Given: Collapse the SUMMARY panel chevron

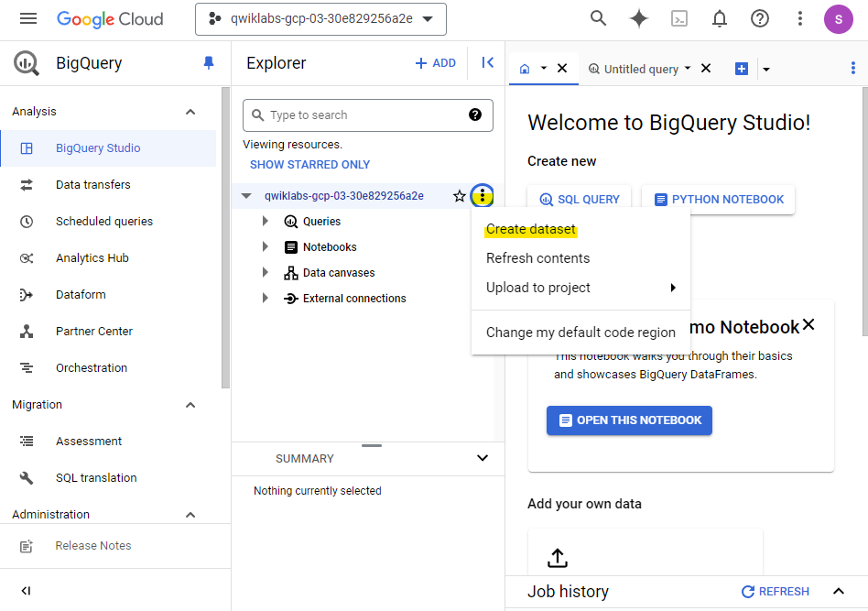Looking at the screenshot, I should pos(483,457).
